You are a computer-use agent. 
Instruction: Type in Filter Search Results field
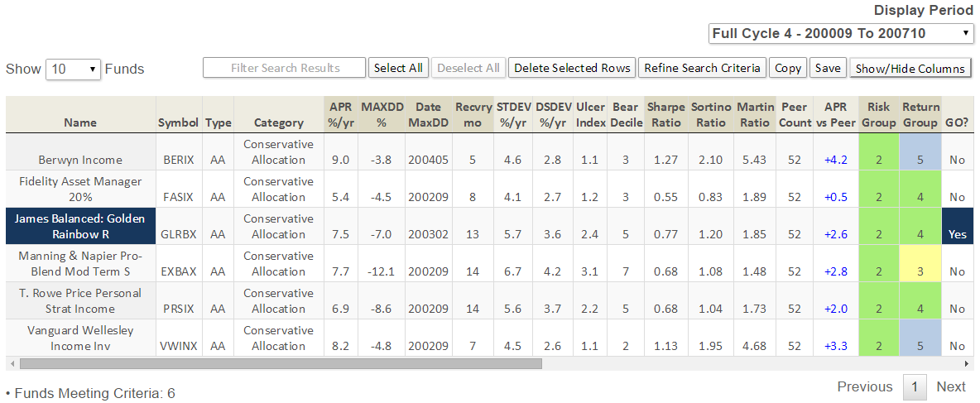pos(284,68)
